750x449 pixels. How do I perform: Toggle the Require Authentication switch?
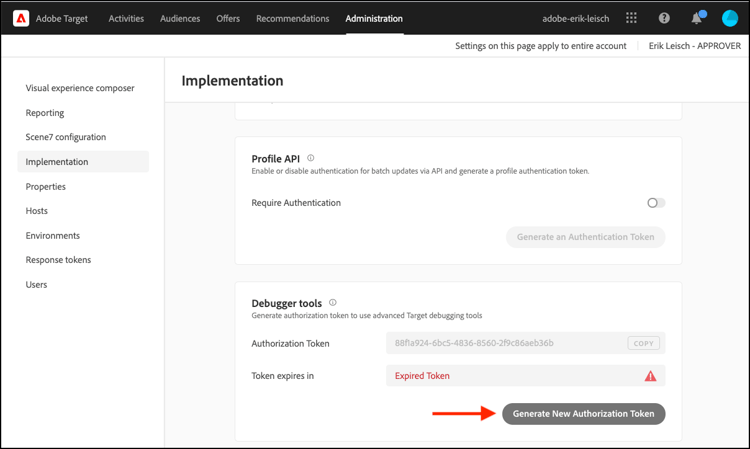pos(656,203)
